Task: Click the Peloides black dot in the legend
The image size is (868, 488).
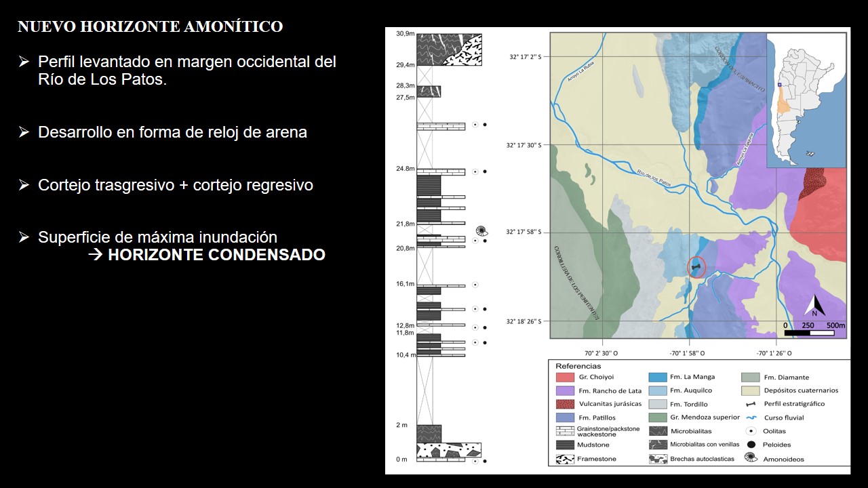Action: (x=751, y=445)
